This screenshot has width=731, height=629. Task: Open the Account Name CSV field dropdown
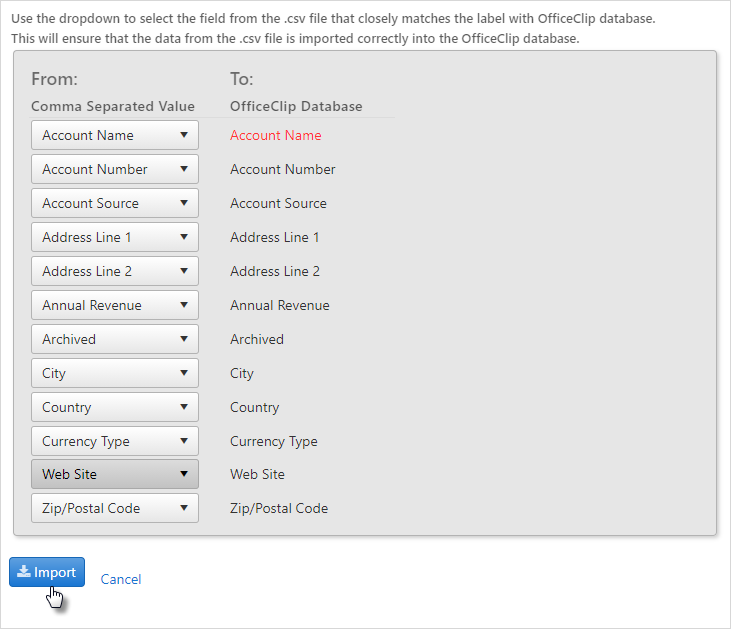115,135
